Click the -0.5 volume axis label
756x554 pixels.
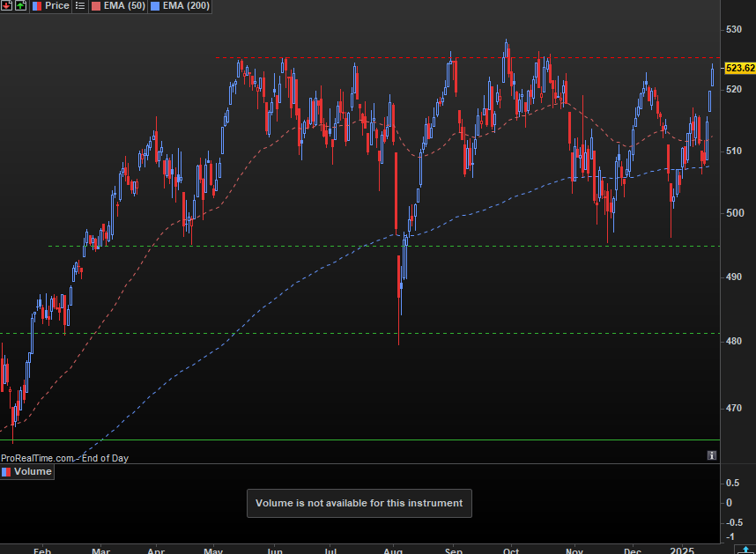pos(732,522)
